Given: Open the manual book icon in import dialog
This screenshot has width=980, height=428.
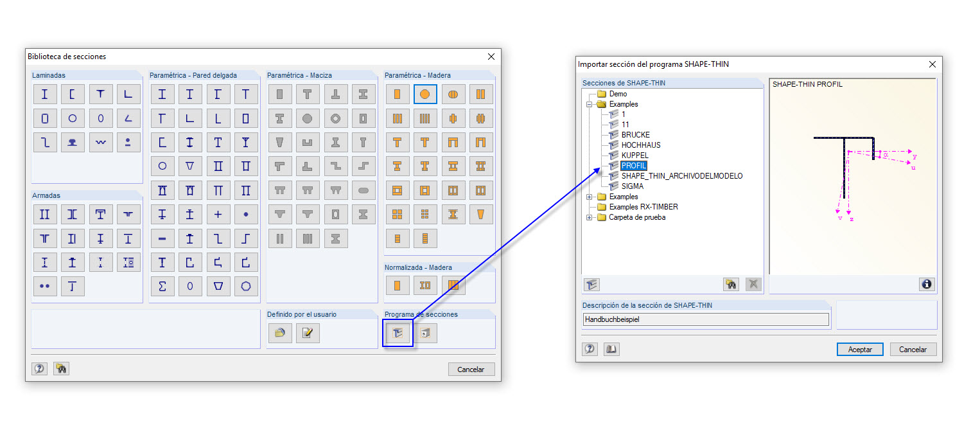Looking at the screenshot, I should (x=611, y=349).
